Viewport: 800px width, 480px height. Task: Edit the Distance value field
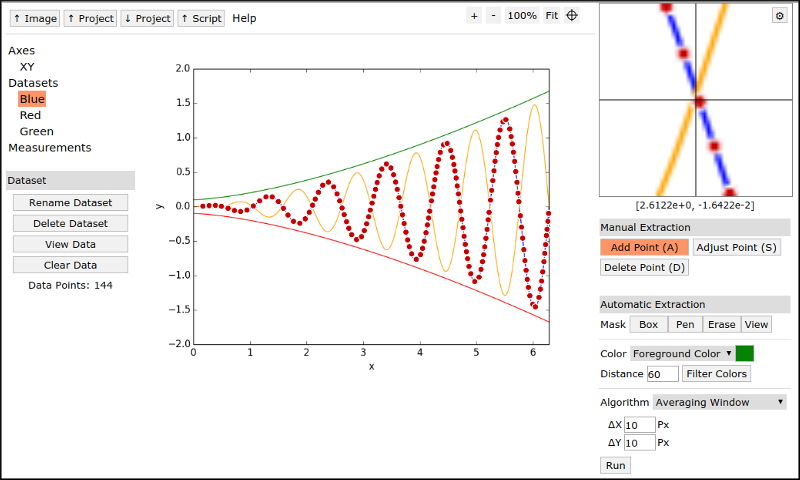(663, 374)
